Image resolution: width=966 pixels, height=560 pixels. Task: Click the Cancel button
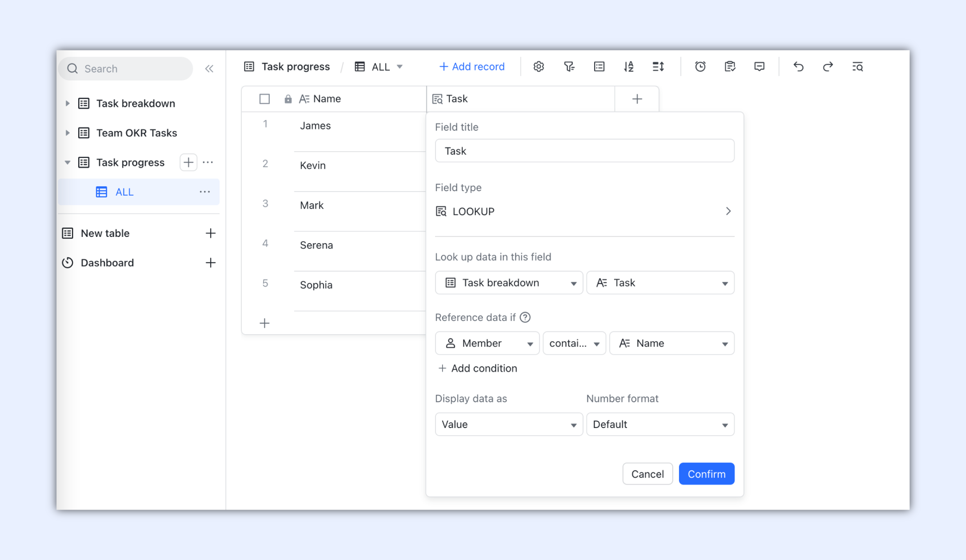click(x=647, y=474)
